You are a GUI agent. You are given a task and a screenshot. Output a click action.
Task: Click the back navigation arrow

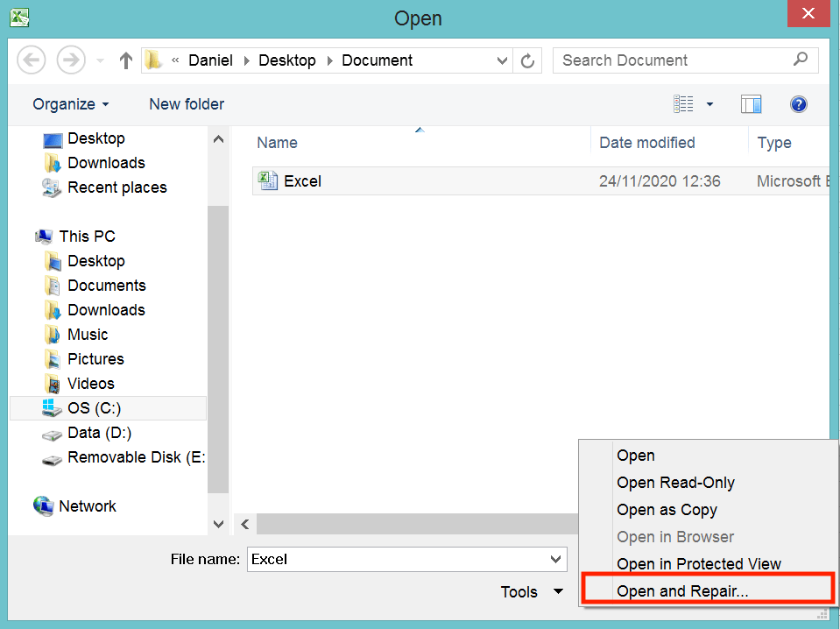click(x=32, y=60)
